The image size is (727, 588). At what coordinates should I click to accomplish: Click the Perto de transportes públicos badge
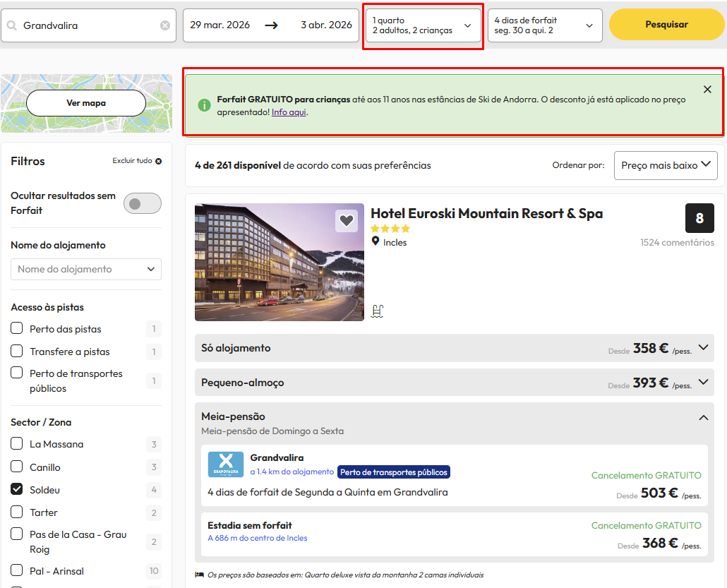[x=394, y=472]
